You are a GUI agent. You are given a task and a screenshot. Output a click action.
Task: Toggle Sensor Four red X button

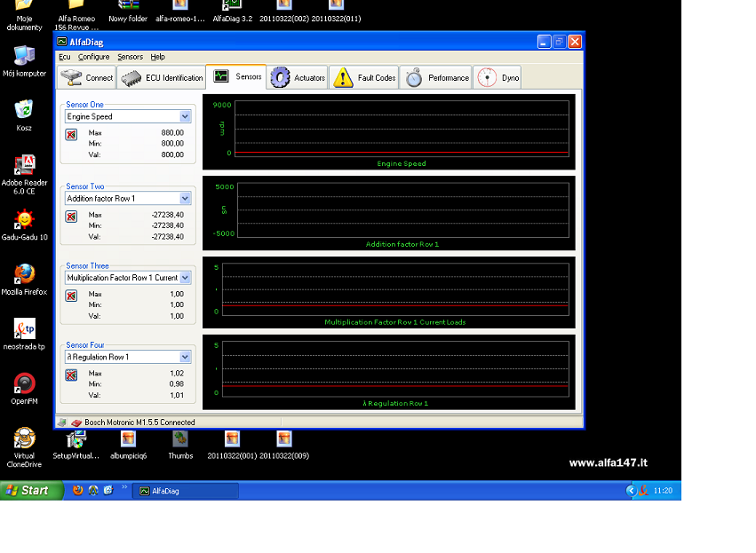pos(71,375)
